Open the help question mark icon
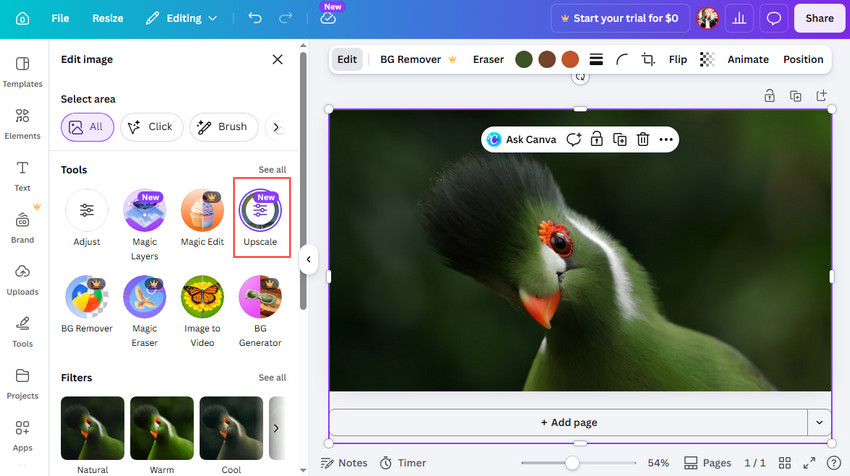850x476 pixels. pos(834,463)
